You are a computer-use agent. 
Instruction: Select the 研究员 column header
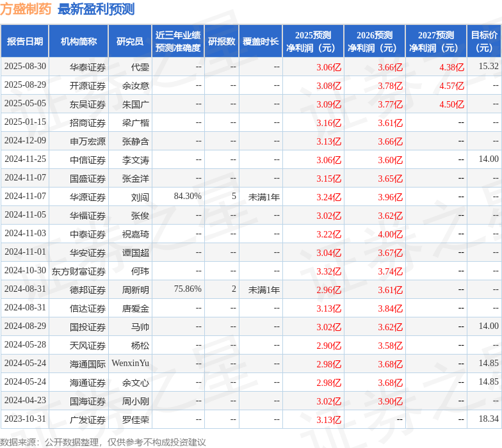coord(129,41)
